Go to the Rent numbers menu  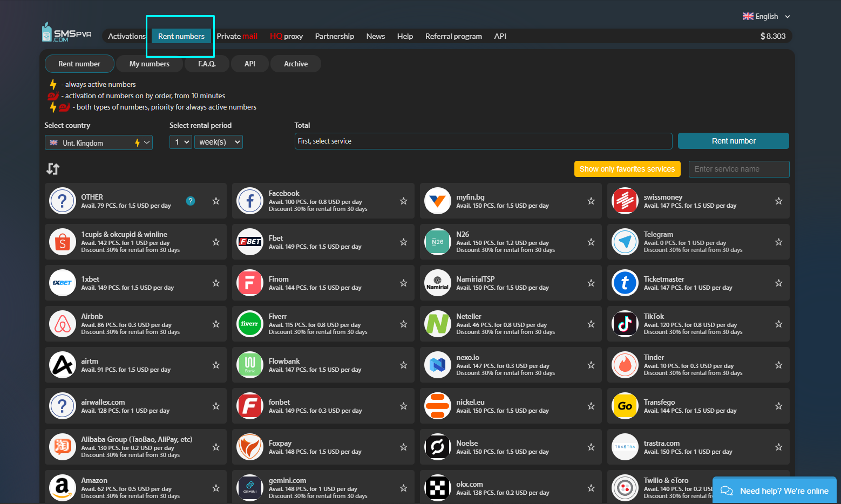(x=181, y=36)
